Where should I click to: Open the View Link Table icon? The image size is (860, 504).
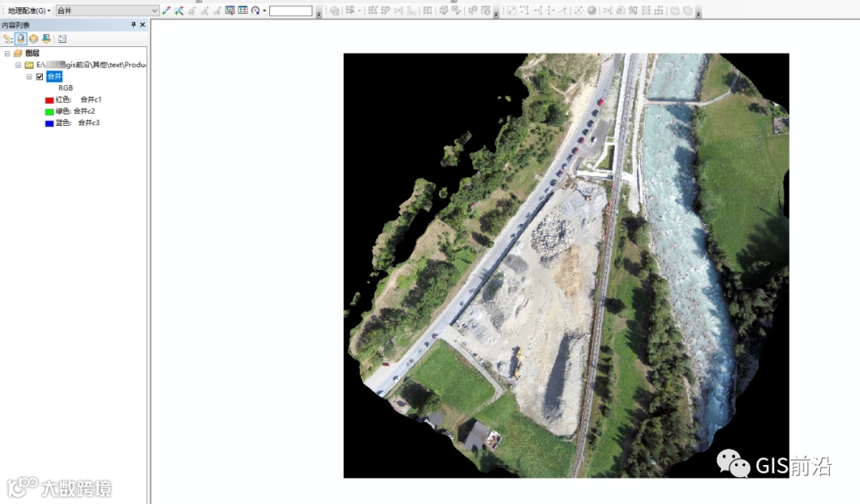[x=243, y=10]
